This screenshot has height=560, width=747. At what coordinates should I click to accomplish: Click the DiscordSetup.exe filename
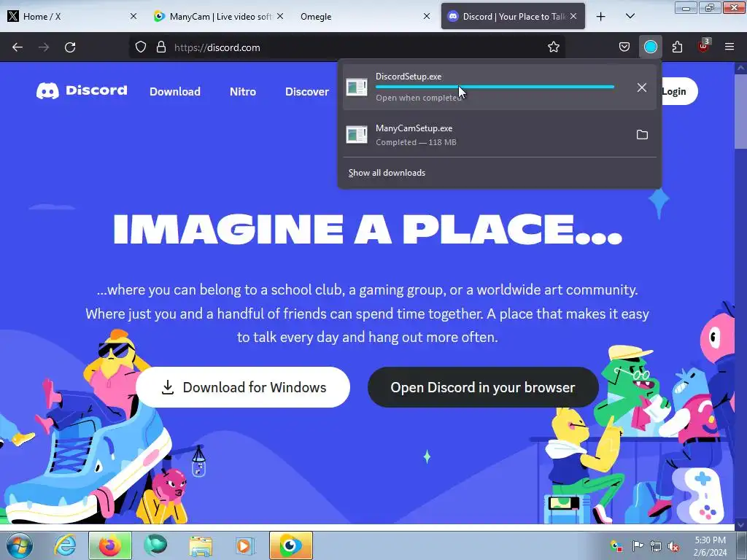click(x=409, y=76)
